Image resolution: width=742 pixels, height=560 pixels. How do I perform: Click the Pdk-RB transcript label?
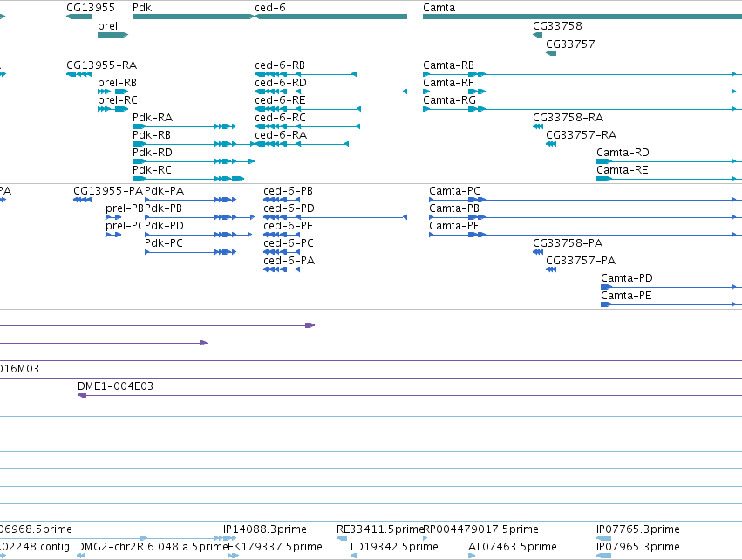point(152,135)
